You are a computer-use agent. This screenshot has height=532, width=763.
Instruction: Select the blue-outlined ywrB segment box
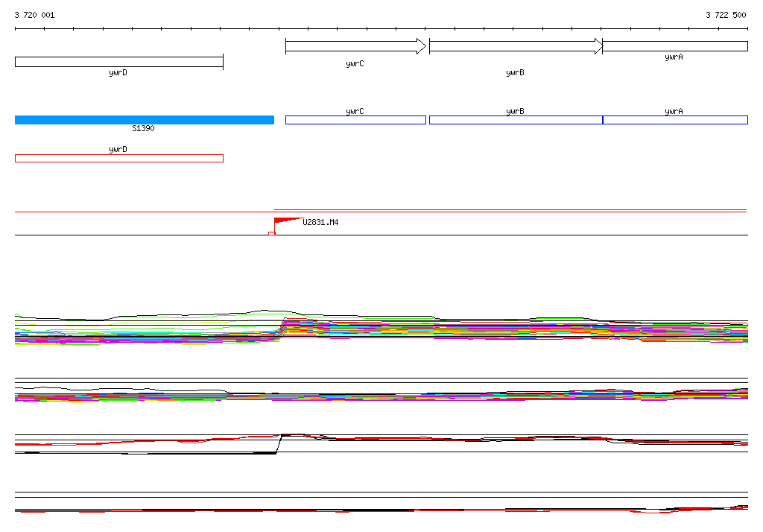pyautogui.click(x=516, y=120)
